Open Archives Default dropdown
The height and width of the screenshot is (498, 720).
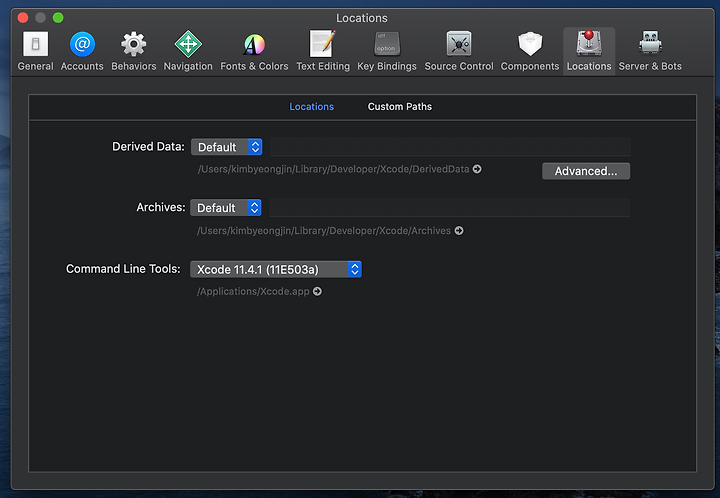(226, 207)
